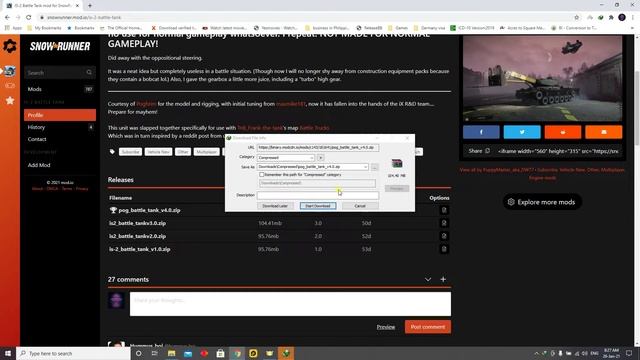Image resolution: width=640 pixels, height=360 pixels.
Task: Open Chrome extensions puzzle icon
Action: [611, 18]
